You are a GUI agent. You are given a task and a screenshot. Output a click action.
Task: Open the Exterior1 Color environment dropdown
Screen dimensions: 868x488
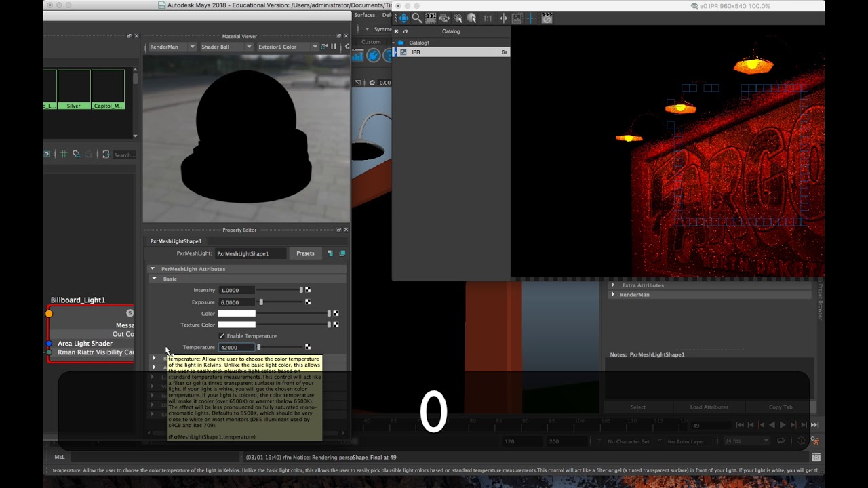click(287, 47)
